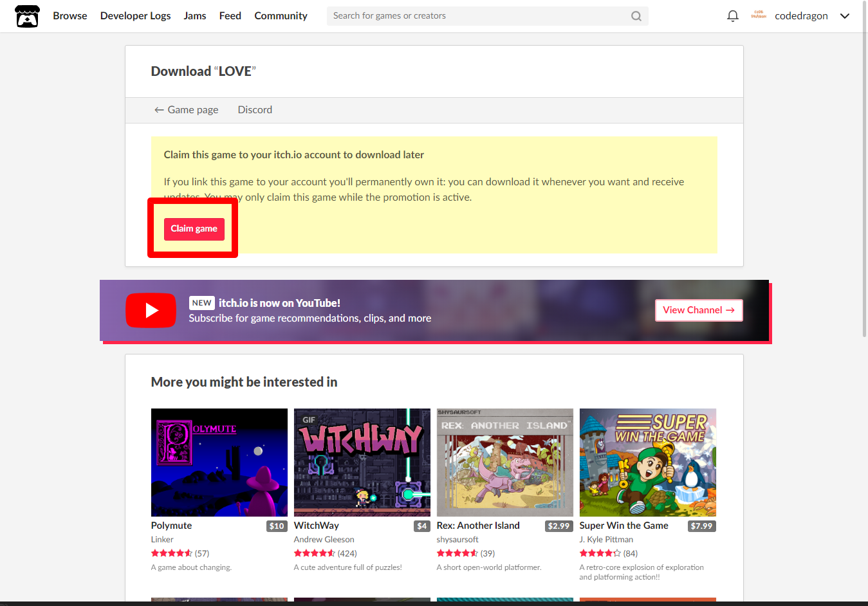Visit Andrew Gleeson's author page
This screenshot has height=606, width=868.
tap(324, 540)
